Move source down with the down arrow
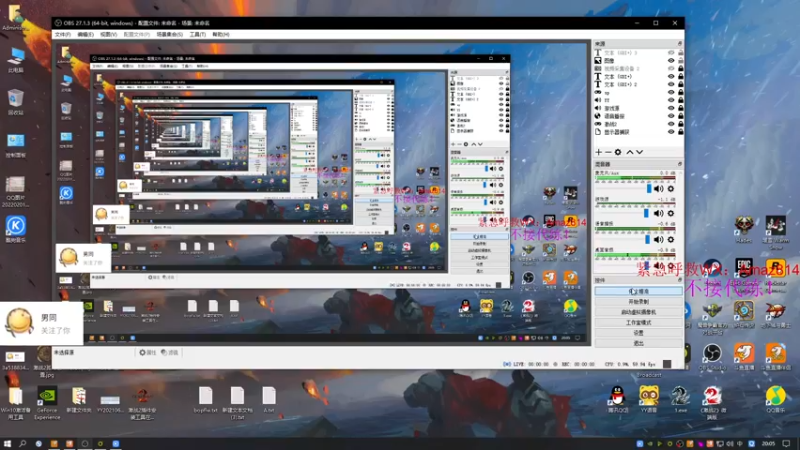The width and height of the screenshot is (800, 450). click(x=639, y=152)
